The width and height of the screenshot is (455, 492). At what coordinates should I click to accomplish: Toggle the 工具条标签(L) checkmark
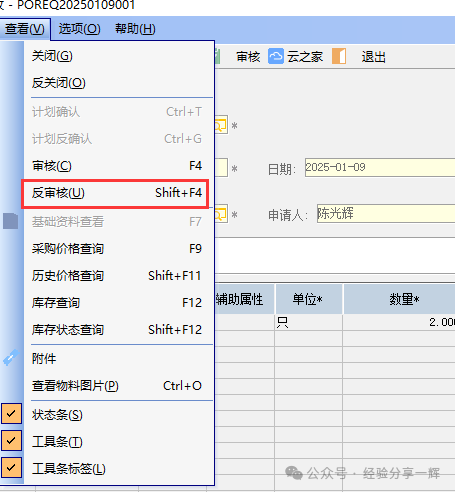11,468
